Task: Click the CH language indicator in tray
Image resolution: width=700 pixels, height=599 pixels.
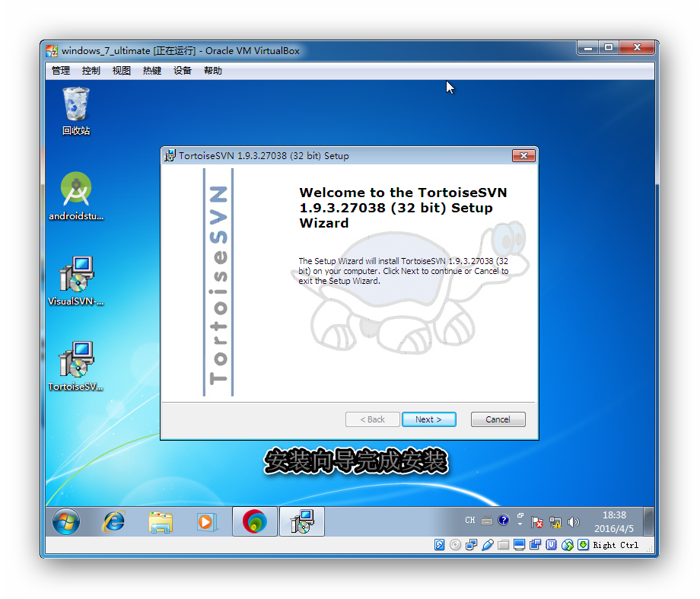Action: tap(470, 520)
